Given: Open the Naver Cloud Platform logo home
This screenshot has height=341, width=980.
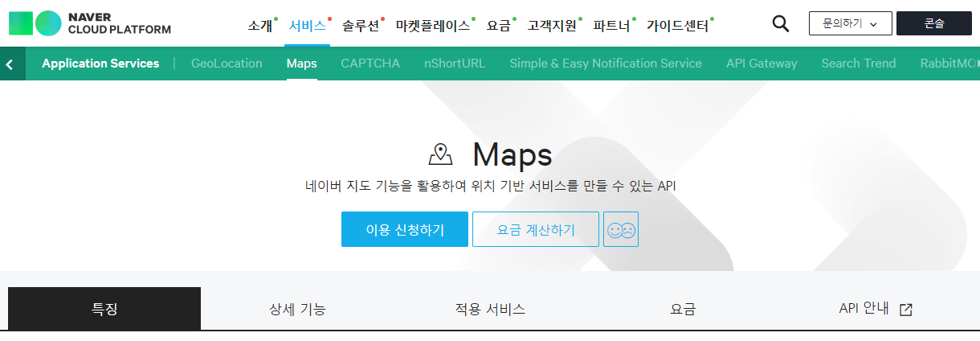Looking at the screenshot, I should pyautogui.click(x=89, y=23).
